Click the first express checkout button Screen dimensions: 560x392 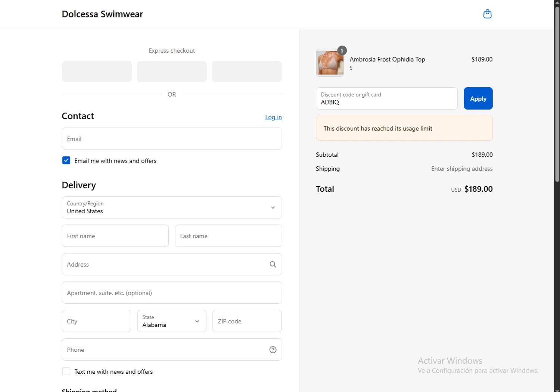coord(97,72)
